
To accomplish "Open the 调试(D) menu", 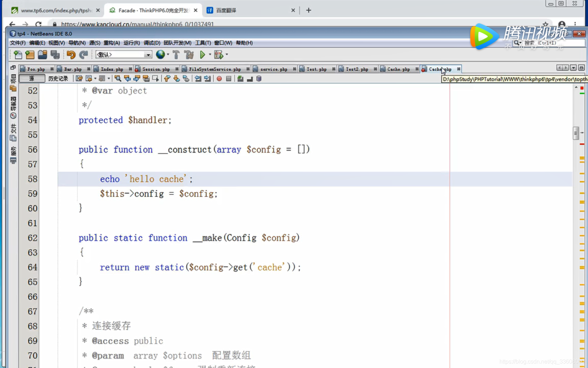I will click(152, 43).
